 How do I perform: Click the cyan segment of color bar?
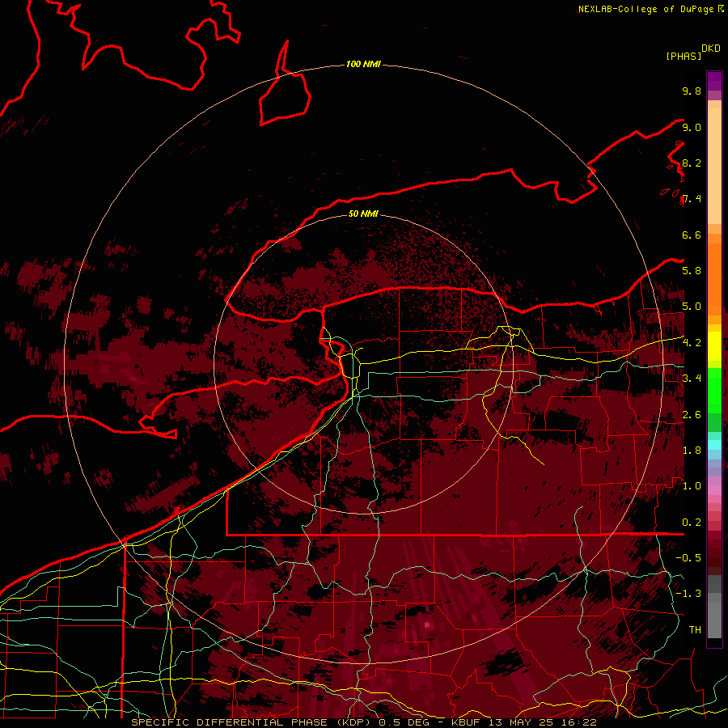click(714, 445)
